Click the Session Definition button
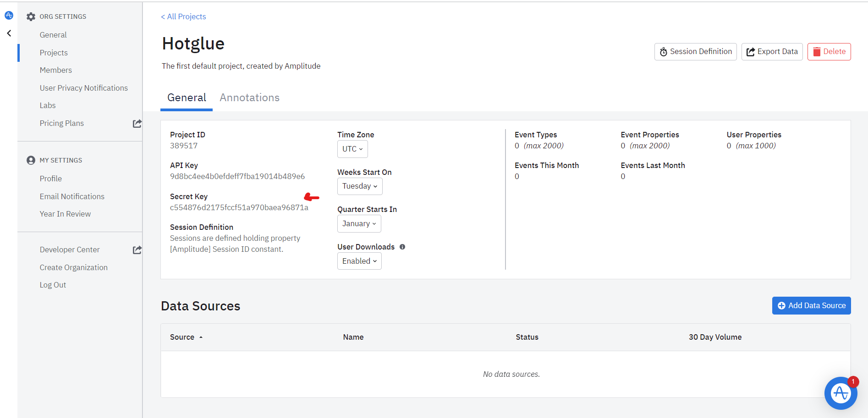 [695, 52]
